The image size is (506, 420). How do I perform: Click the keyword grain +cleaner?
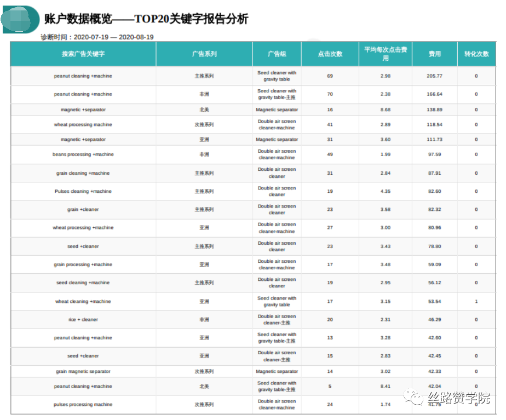[83, 209]
